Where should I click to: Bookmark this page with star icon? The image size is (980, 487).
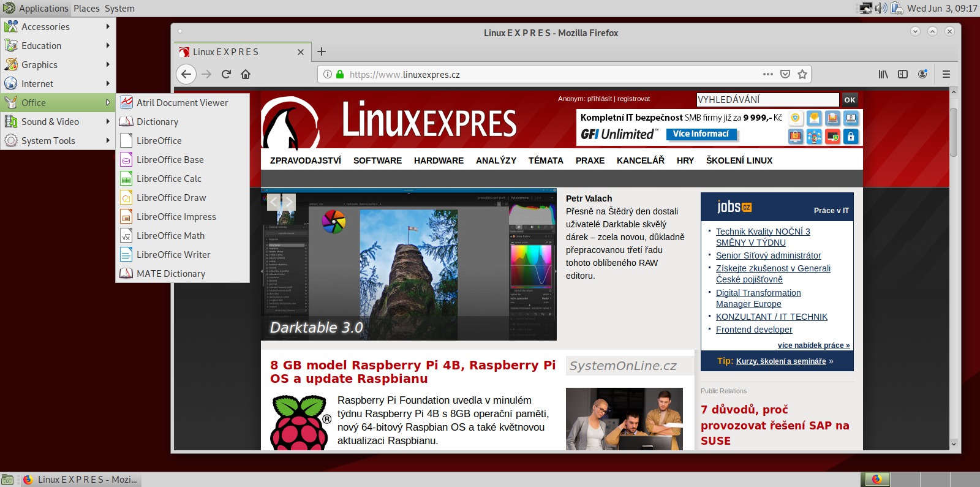802,74
